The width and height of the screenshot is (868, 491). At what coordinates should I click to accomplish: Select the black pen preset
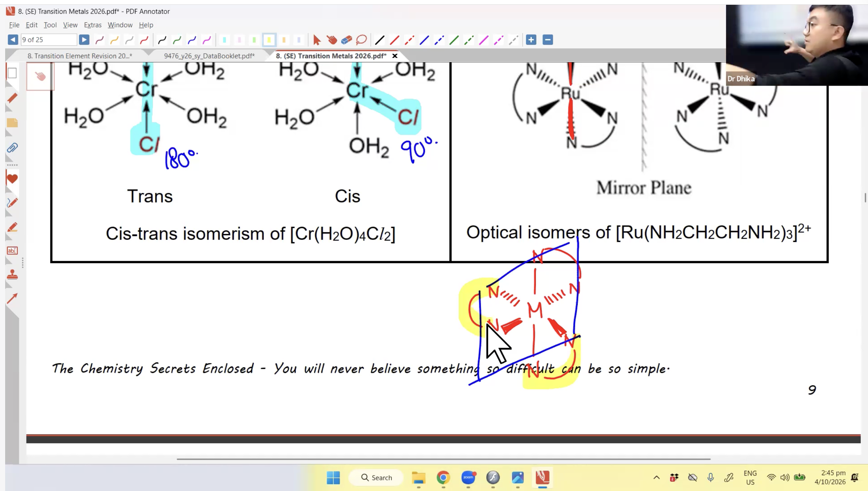click(162, 40)
